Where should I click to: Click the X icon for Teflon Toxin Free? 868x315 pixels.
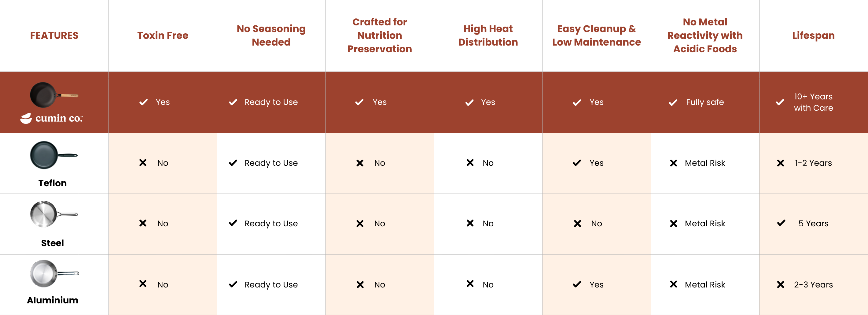[143, 163]
